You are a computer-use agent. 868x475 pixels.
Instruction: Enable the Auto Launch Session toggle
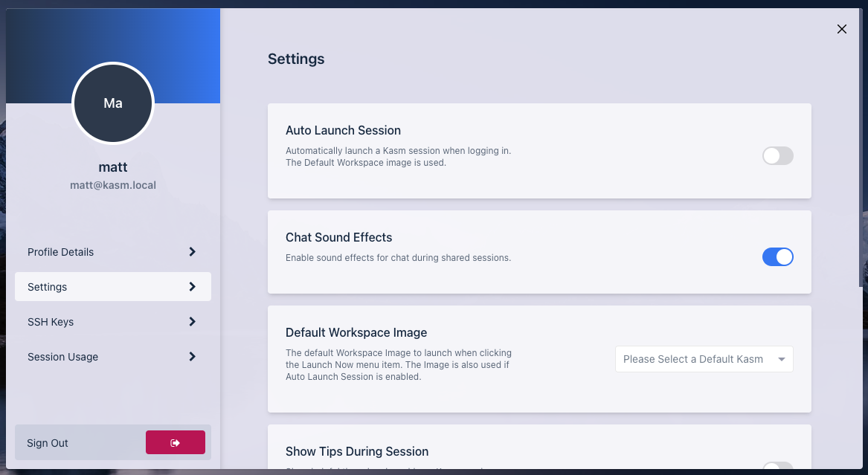click(x=777, y=155)
